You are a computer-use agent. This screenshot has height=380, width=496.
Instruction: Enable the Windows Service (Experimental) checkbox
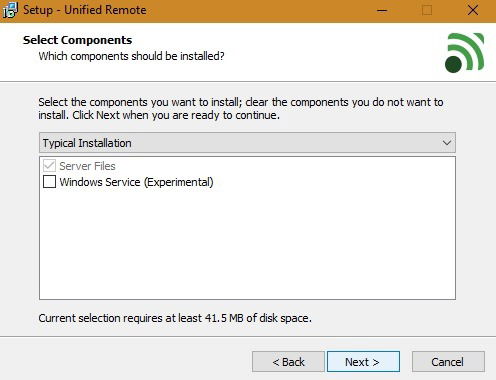[x=49, y=182]
